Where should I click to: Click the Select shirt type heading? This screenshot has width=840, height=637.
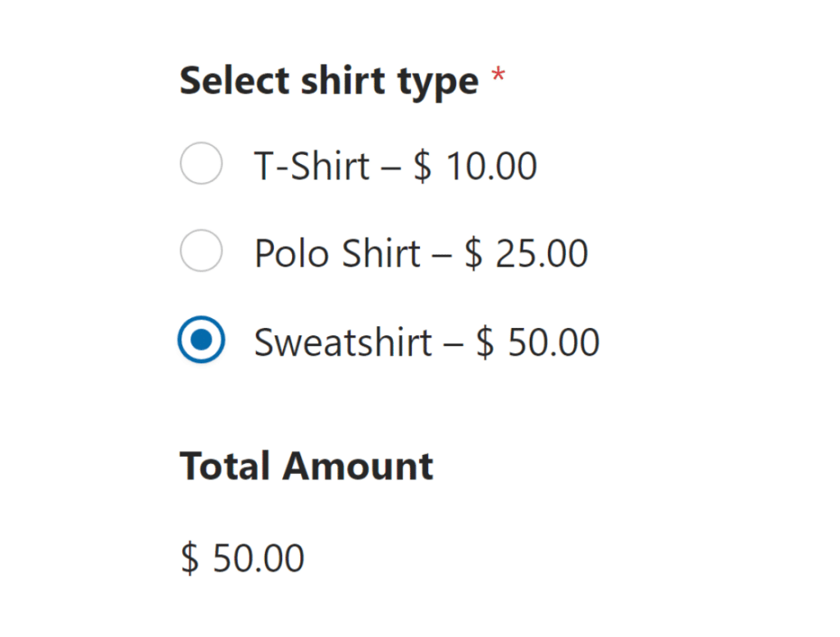pyautogui.click(x=328, y=80)
